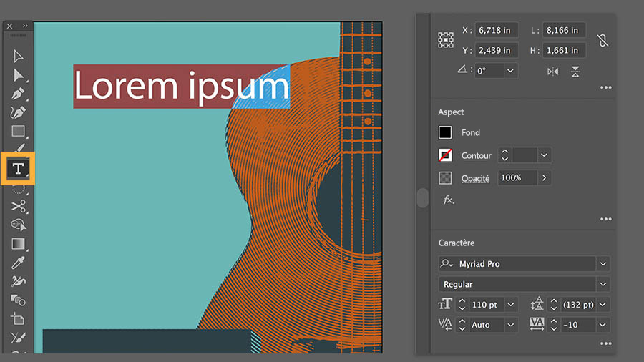Click the tracking value -10 field
644x362 pixels.
[578, 325]
